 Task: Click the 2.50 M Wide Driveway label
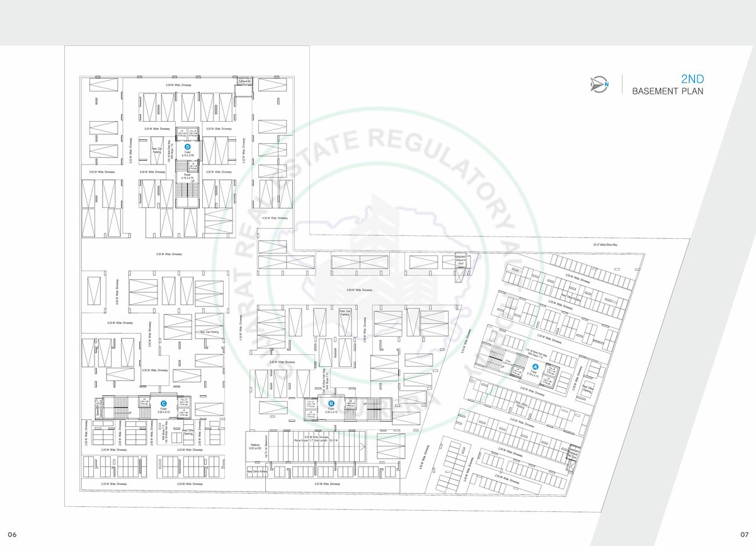[x=327, y=484]
